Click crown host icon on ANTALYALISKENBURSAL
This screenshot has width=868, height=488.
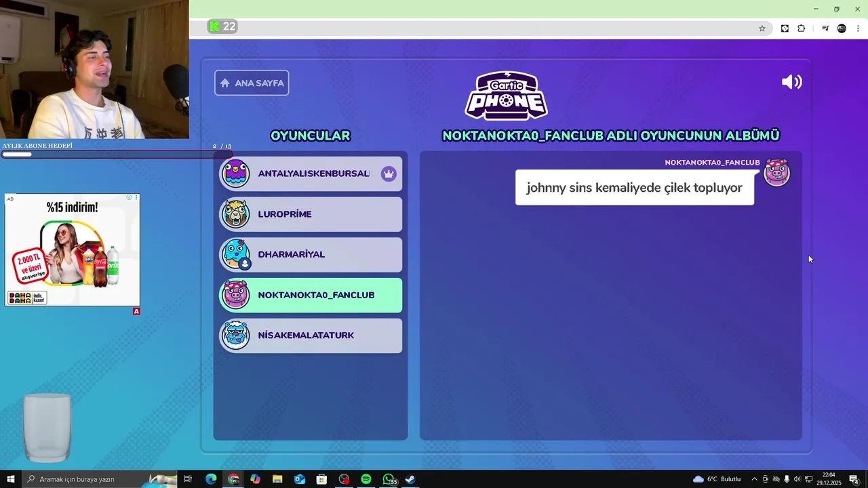(389, 174)
